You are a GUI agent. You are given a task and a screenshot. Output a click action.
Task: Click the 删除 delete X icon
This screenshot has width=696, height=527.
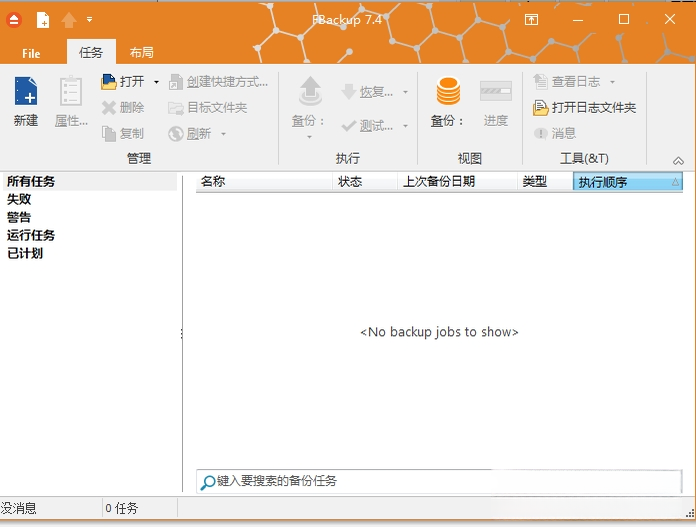pos(109,107)
